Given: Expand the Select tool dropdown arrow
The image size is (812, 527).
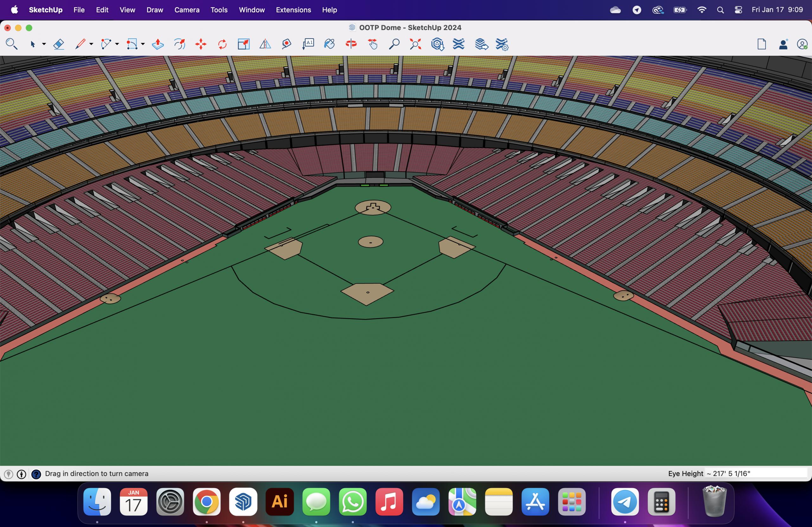Looking at the screenshot, I should click(44, 44).
